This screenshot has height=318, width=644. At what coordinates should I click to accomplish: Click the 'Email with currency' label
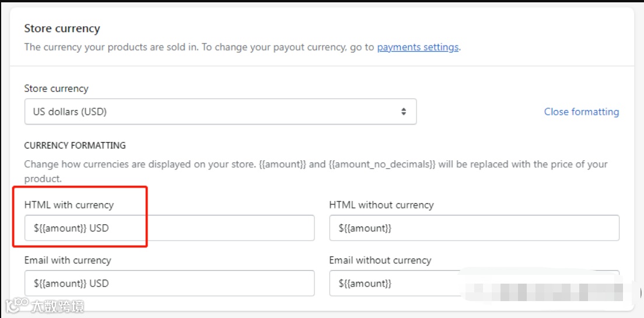(67, 260)
